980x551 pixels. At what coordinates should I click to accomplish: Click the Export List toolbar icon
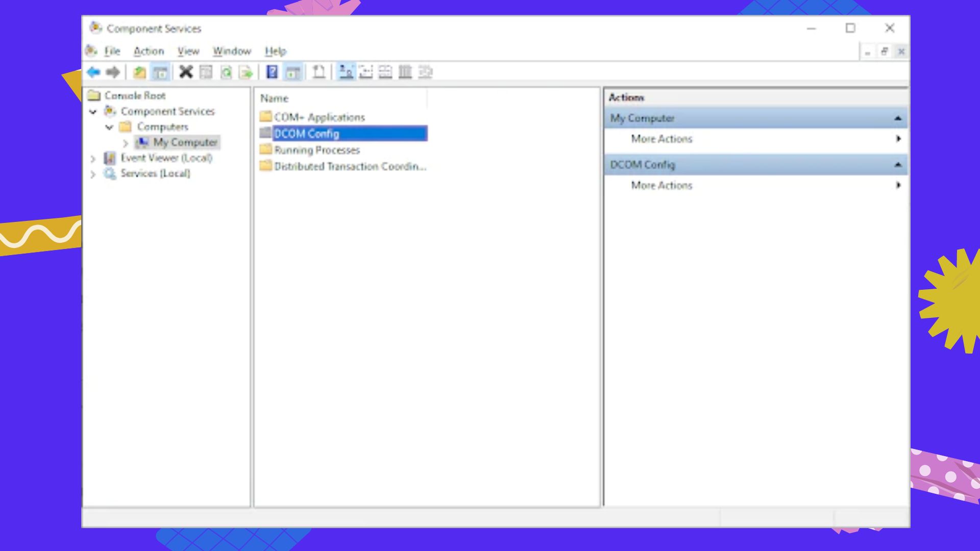(246, 72)
